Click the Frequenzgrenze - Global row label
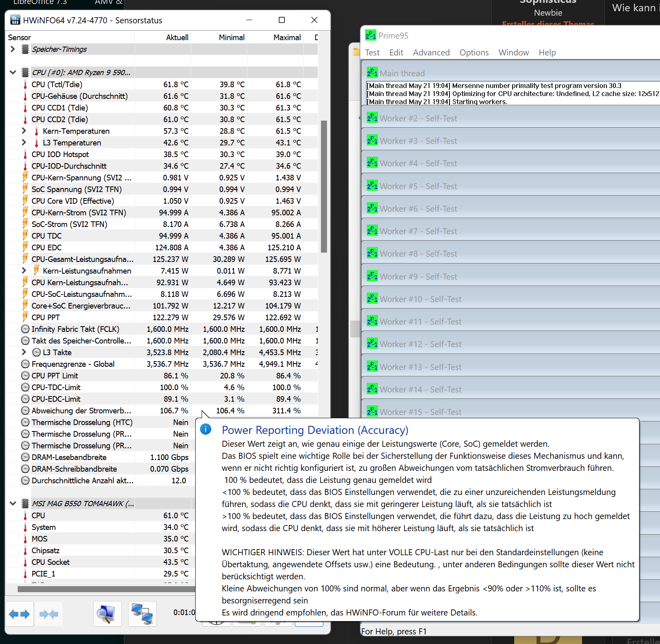The image size is (660, 644). point(73,364)
